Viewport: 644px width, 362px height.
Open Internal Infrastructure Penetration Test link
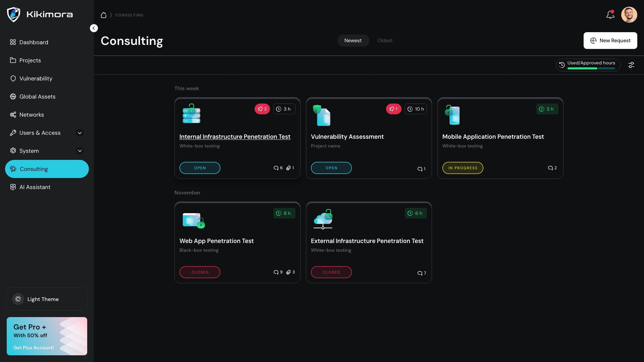pyautogui.click(x=235, y=137)
